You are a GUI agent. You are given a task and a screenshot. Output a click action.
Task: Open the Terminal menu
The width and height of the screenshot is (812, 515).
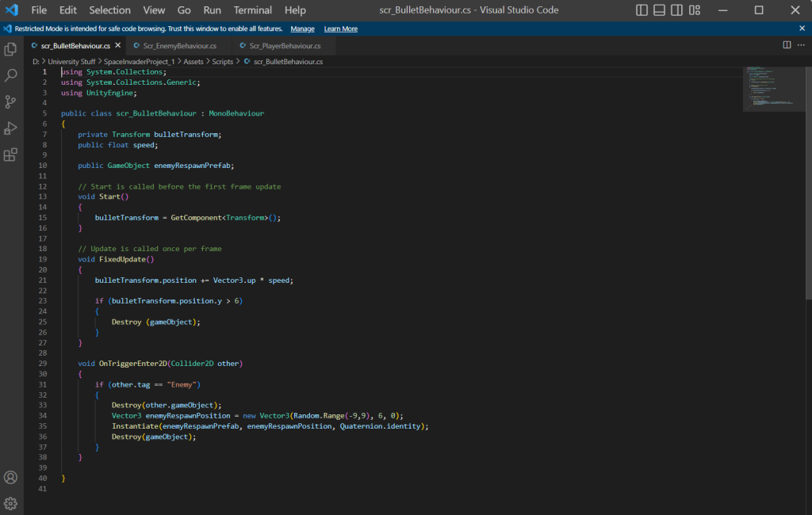click(253, 10)
